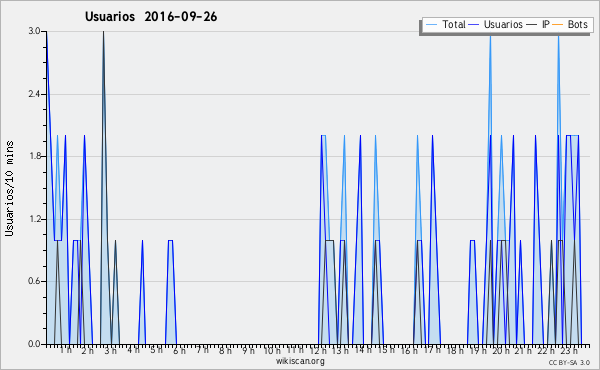Screen dimensions: 600x370
Task: Click the '19 h' x-axis label
Action: pos(478,350)
